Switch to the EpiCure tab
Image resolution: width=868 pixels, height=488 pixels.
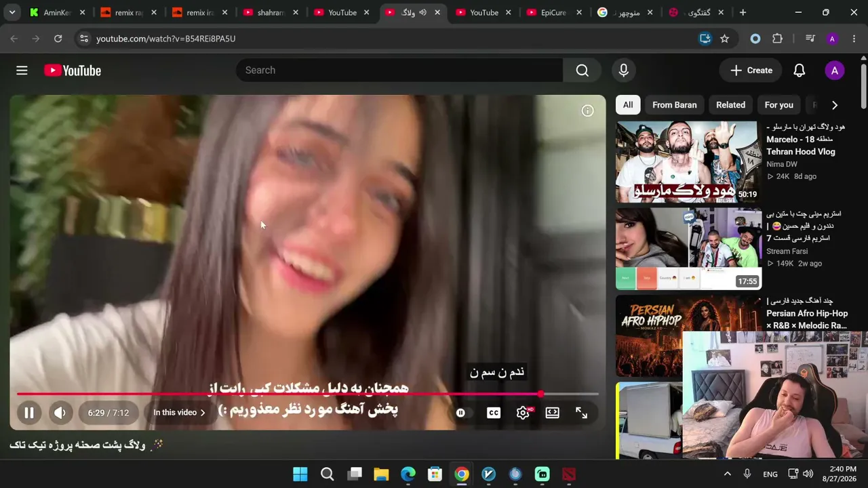pos(554,12)
